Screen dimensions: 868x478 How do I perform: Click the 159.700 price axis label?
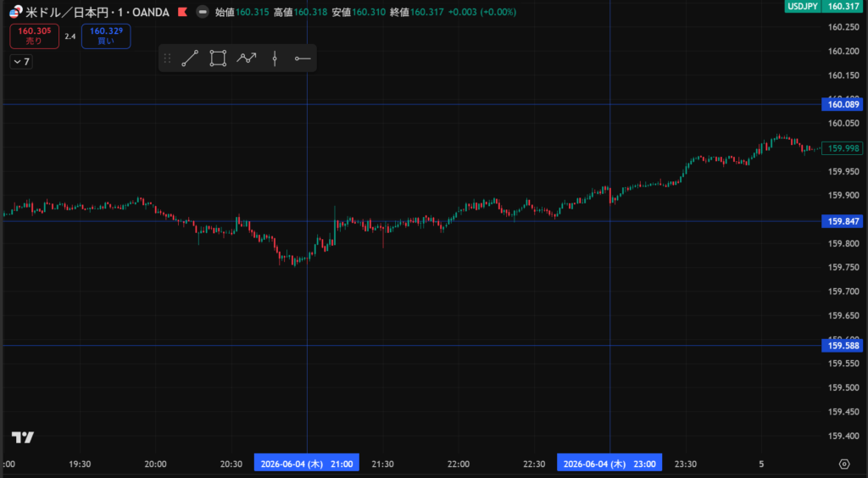(x=843, y=292)
